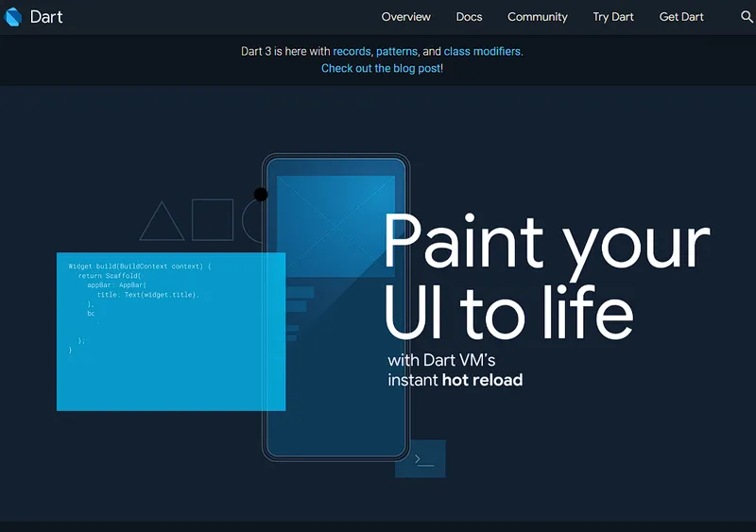Click the 'Paint your UI to life' headline
Viewport: 756px width, 532px height.
547,277
